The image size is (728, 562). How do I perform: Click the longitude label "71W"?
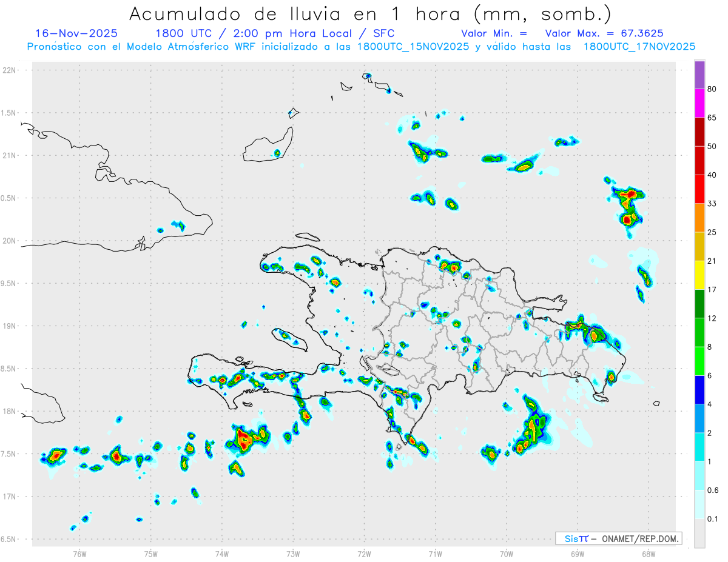(x=435, y=554)
